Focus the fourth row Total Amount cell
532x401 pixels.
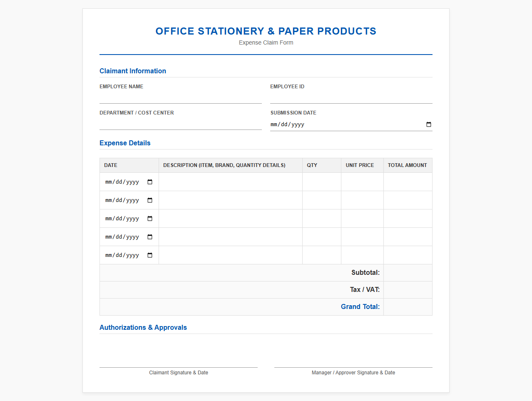[408, 237]
